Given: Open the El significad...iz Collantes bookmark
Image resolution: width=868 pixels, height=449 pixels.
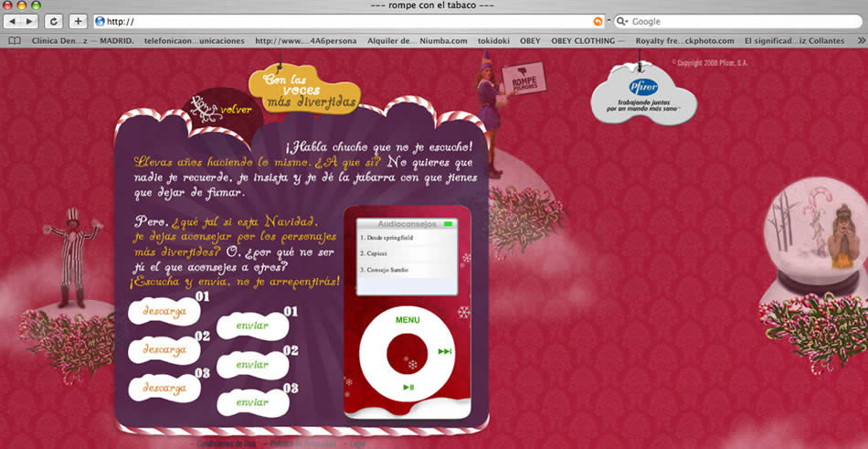Looking at the screenshot, I should (x=794, y=40).
